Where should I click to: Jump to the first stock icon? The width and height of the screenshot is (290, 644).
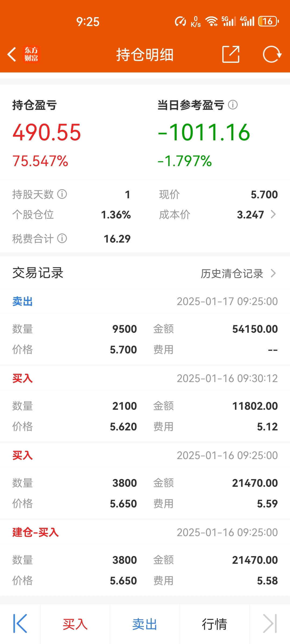click(x=20, y=624)
